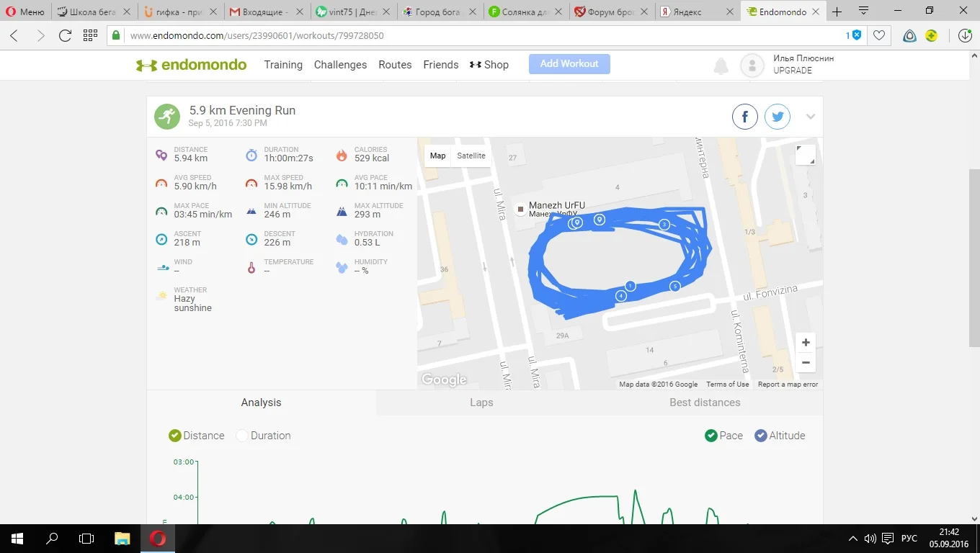Open the map Terms of Use link
The image size is (980, 553).
[728, 385]
